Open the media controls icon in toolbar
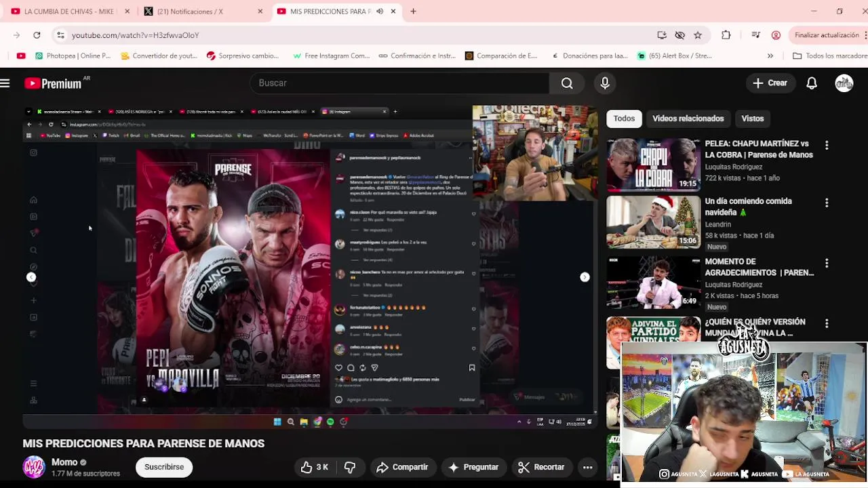The width and height of the screenshot is (868, 488). point(755,35)
